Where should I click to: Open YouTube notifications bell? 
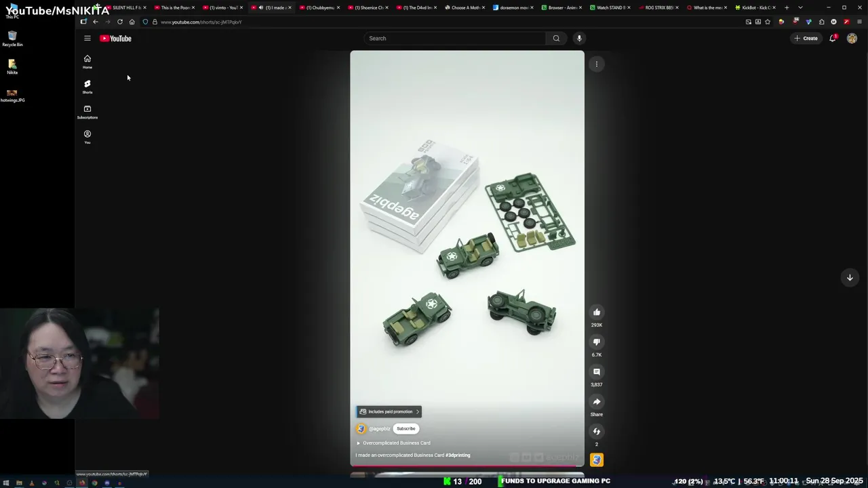(833, 38)
